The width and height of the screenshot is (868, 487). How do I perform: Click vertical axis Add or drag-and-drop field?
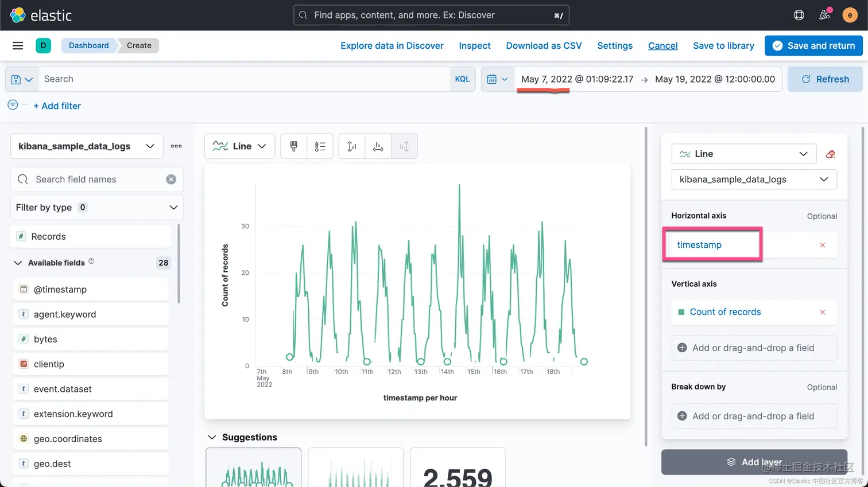tap(754, 348)
